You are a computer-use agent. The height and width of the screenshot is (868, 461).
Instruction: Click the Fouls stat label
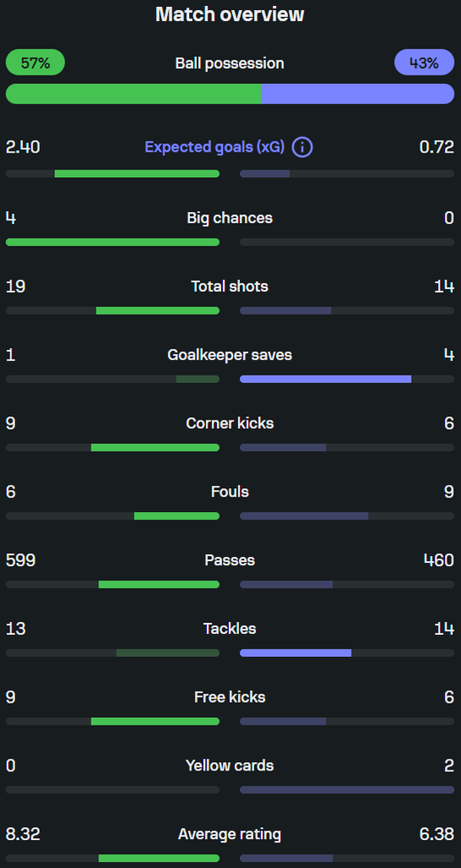click(x=230, y=492)
